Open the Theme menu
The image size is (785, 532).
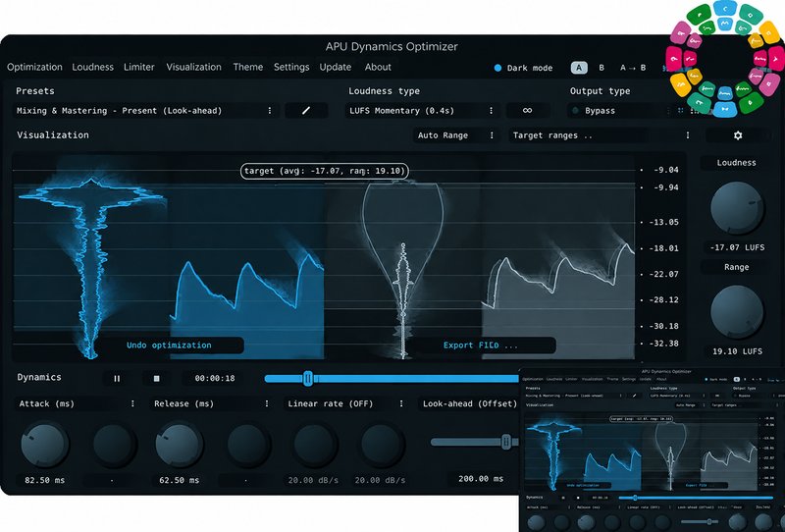[248, 67]
